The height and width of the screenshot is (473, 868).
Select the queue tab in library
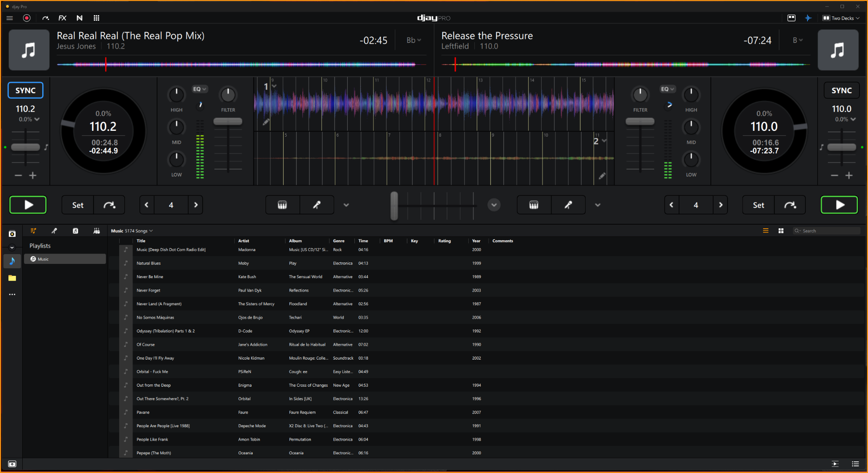coord(33,231)
